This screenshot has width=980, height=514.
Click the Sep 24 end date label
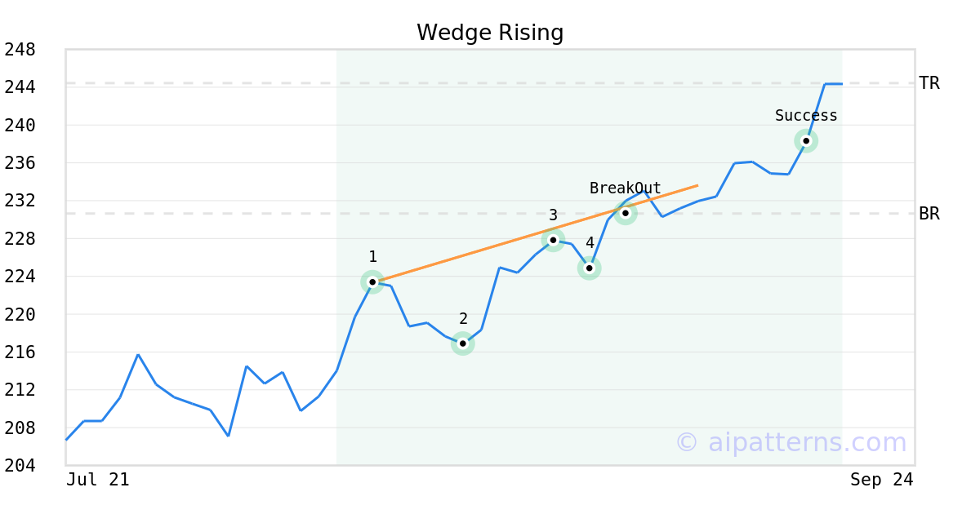[881, 480]
